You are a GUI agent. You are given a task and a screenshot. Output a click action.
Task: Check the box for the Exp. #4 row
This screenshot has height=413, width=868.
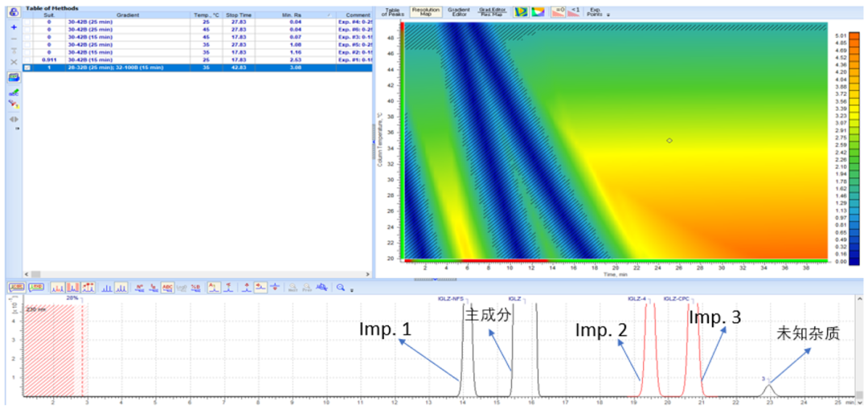coord(27,22)
